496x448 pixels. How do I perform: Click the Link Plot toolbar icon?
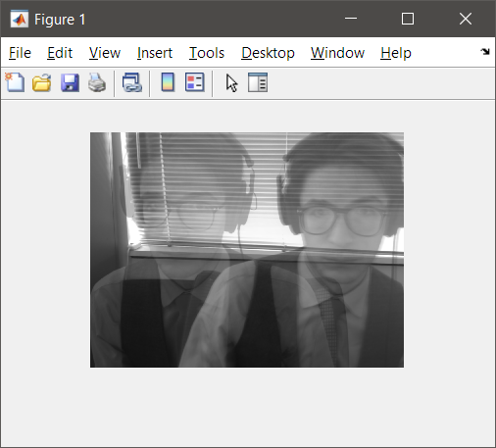click(132, 82)
